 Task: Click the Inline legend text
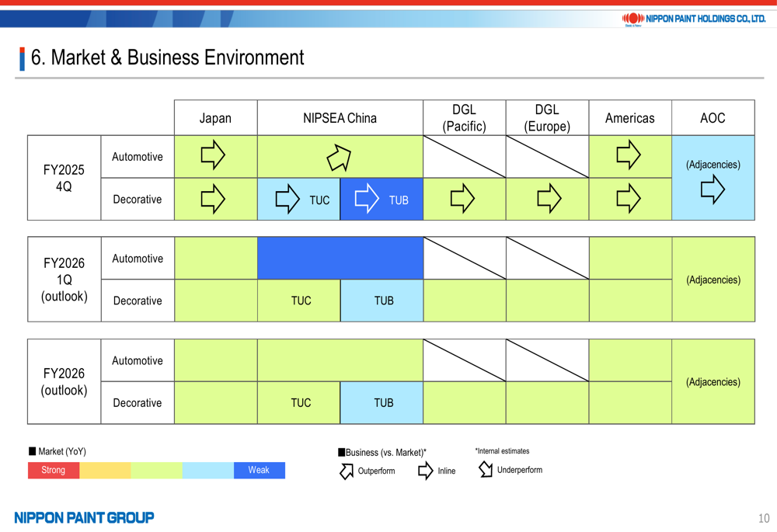coord(447,471)
